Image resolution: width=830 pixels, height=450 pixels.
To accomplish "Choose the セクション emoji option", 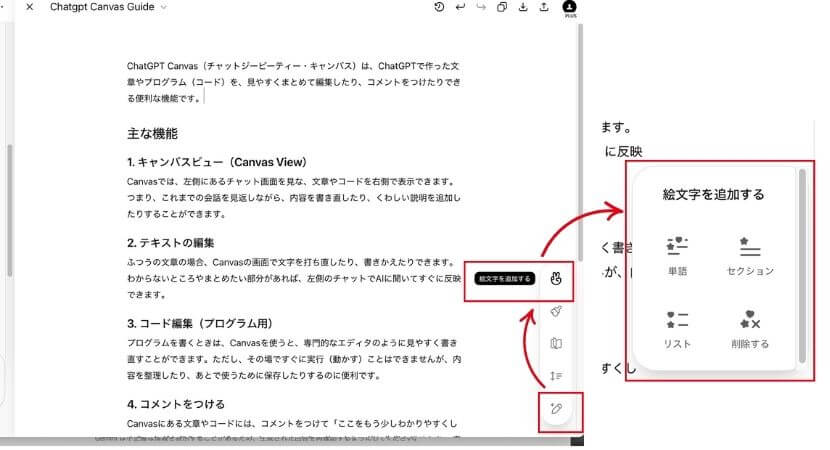I will (x=750, y=256).
